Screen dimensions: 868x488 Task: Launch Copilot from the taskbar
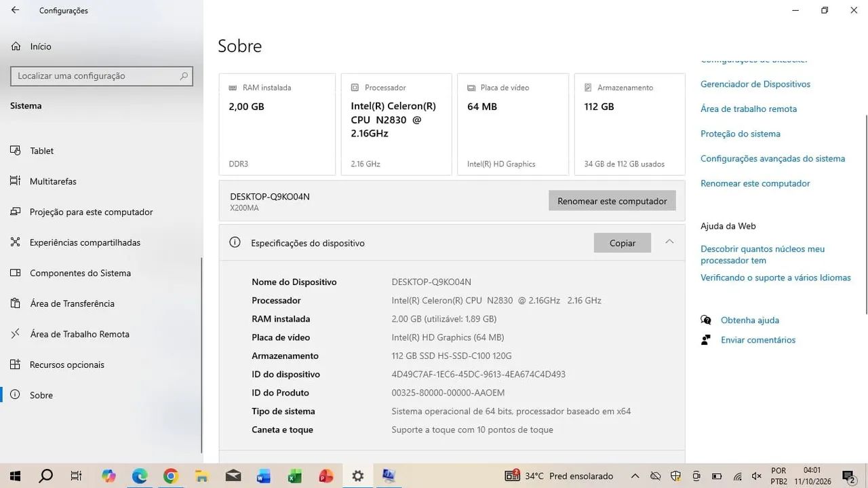click(x=108, y=476)
